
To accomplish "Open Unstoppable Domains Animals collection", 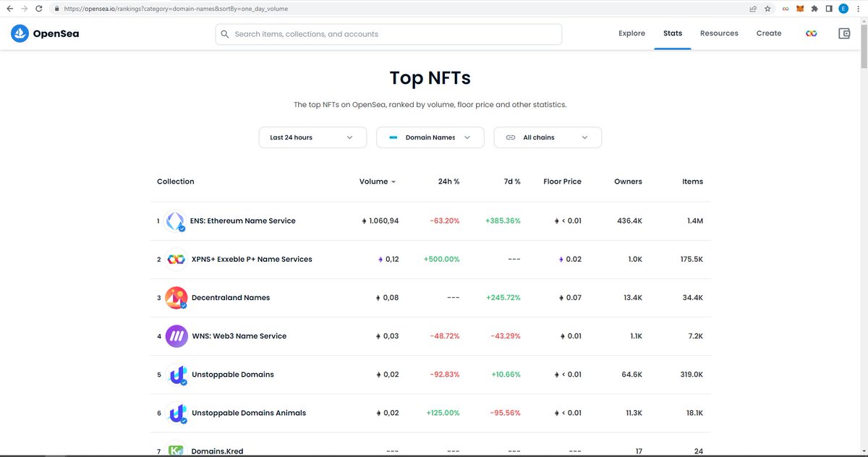I will tap(249, 413).
